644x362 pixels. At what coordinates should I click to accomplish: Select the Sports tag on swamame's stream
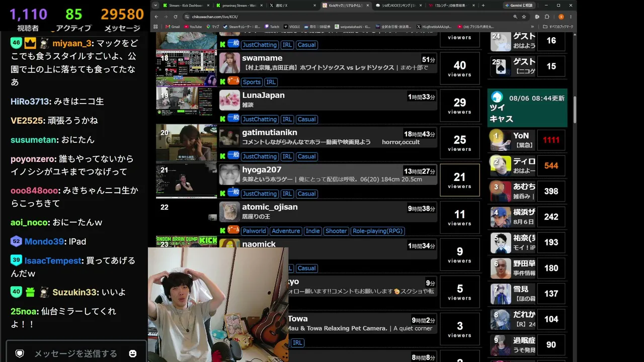click(252, 82)
